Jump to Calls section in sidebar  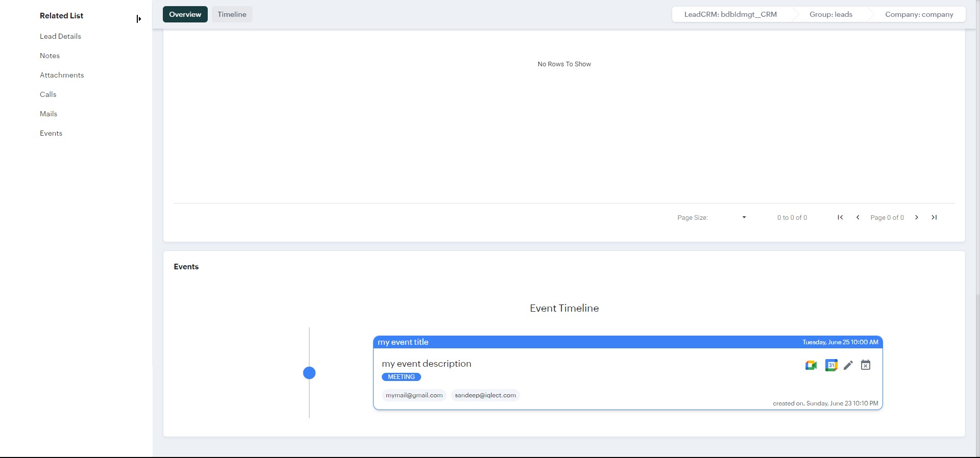pos(48,94)
